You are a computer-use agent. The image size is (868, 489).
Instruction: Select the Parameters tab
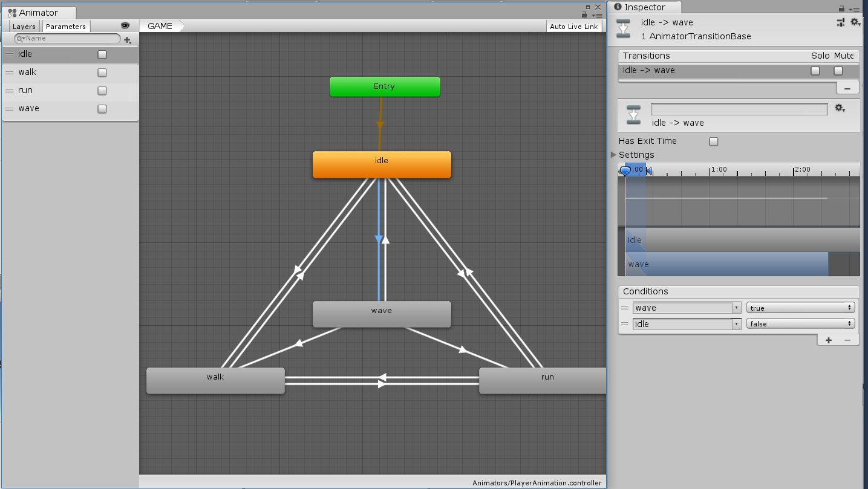pos(65,26)
